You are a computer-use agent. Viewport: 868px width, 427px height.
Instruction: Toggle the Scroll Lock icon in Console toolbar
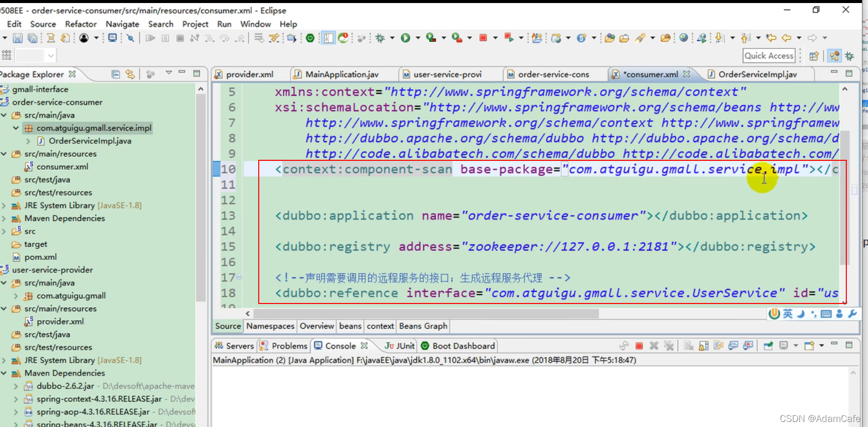point(704,346)
